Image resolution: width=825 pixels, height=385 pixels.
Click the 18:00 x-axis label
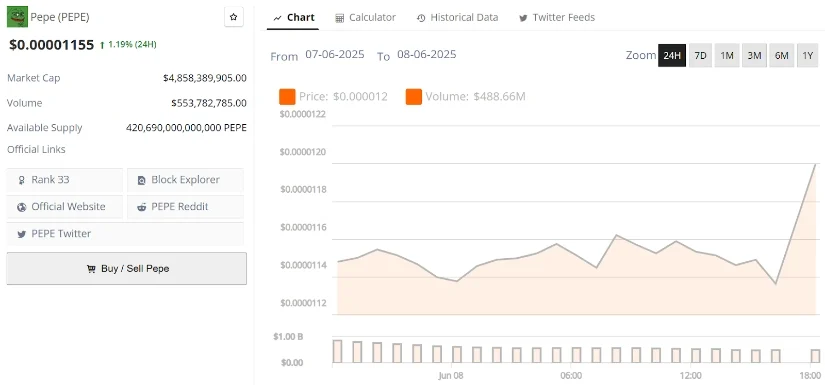(x=810, y=376)
